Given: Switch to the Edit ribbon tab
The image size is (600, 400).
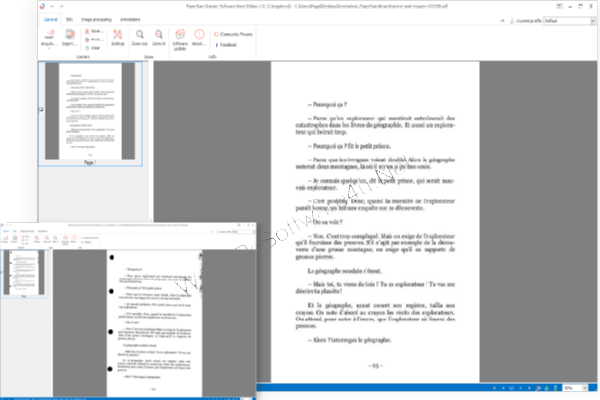Looking at the screenshot, I should pyautogui.click(x=69, y=19).
